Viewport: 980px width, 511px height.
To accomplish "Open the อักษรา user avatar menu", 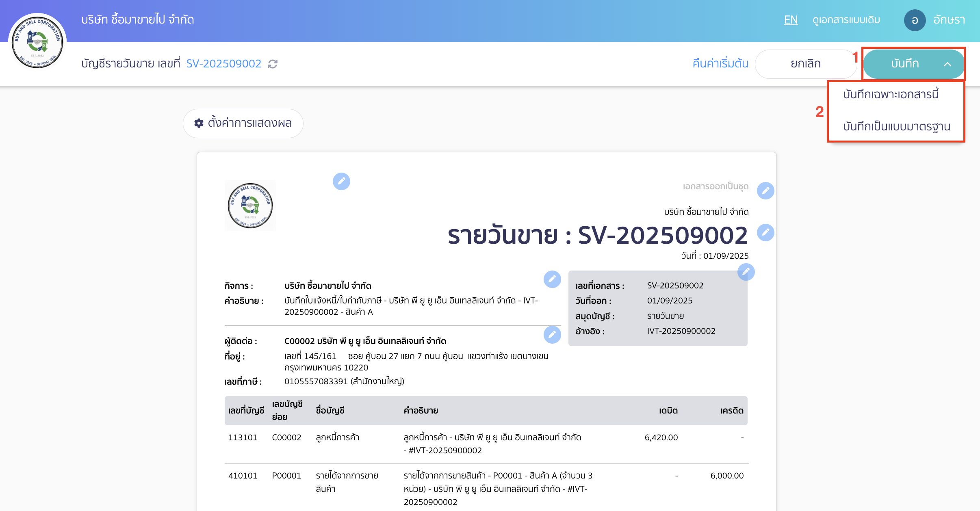I will 915,20.
